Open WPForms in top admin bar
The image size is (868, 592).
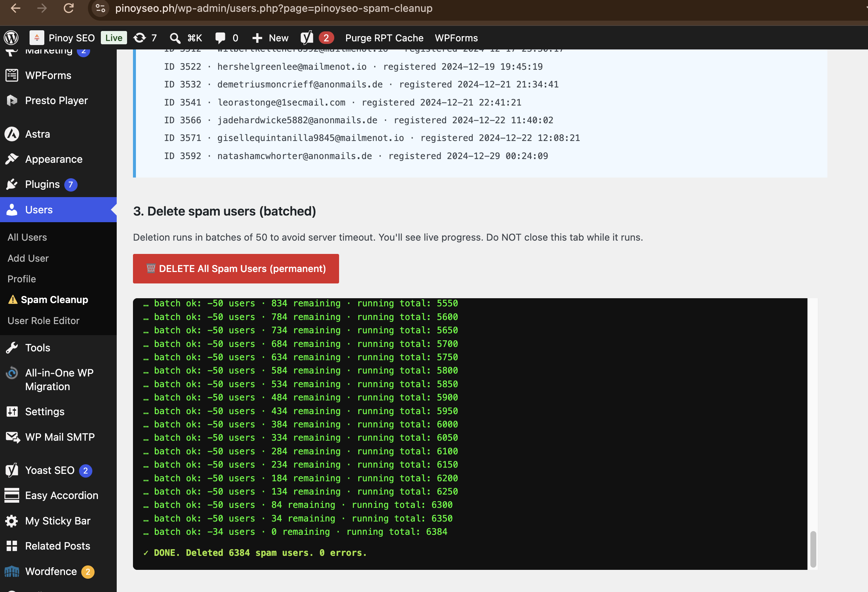456,38
